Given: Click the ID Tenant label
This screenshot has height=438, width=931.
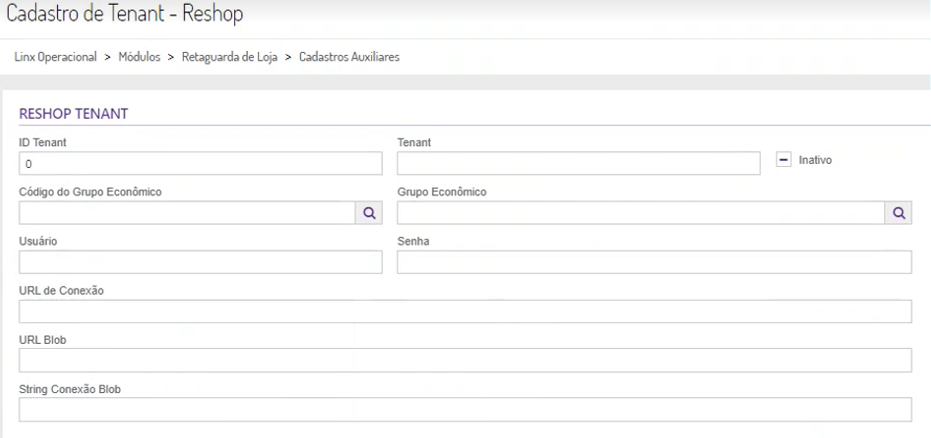Looking at the screenshot, I should point(42,142).
